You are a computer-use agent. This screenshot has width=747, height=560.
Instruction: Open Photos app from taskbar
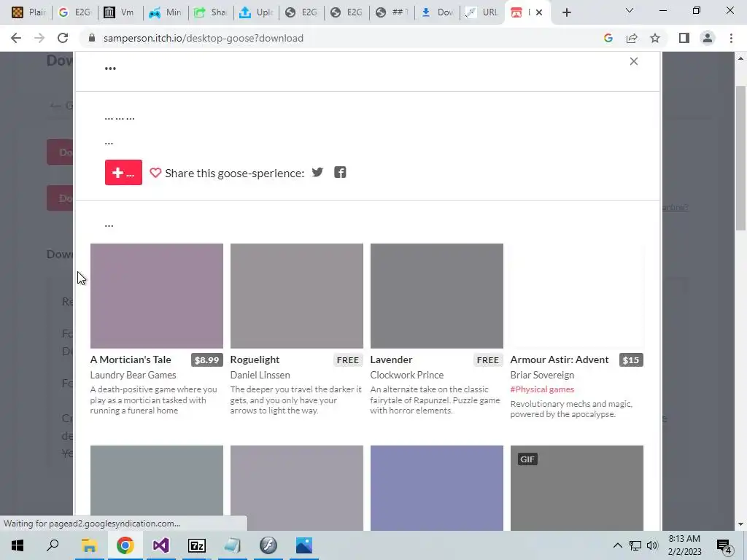[304, 545]
